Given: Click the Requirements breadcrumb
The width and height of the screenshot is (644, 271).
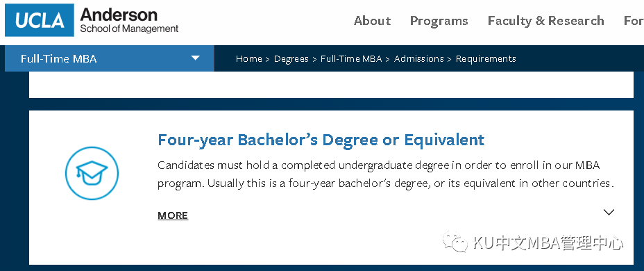Looking at the screenshot, I should coord(486,59).
